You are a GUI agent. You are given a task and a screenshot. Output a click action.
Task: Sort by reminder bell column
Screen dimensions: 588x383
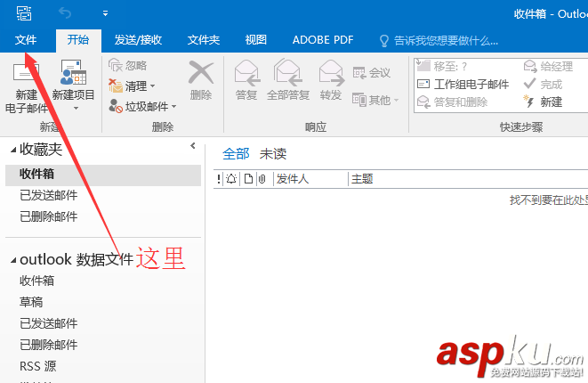click(231, 179)
